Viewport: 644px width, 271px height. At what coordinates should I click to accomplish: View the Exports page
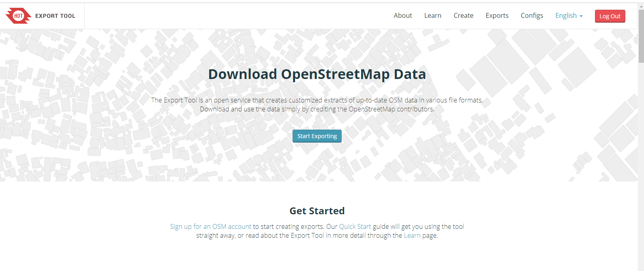(x=497, y=15)
